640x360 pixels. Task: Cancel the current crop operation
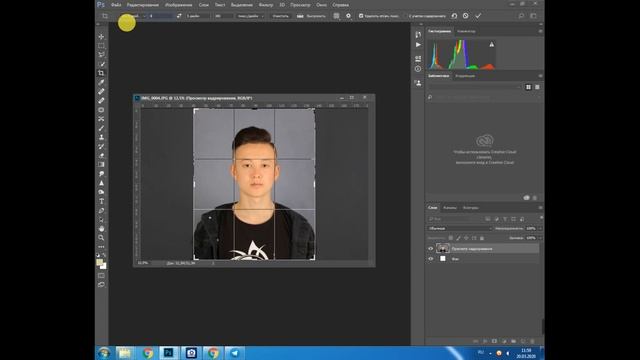(x=466, y=16)
